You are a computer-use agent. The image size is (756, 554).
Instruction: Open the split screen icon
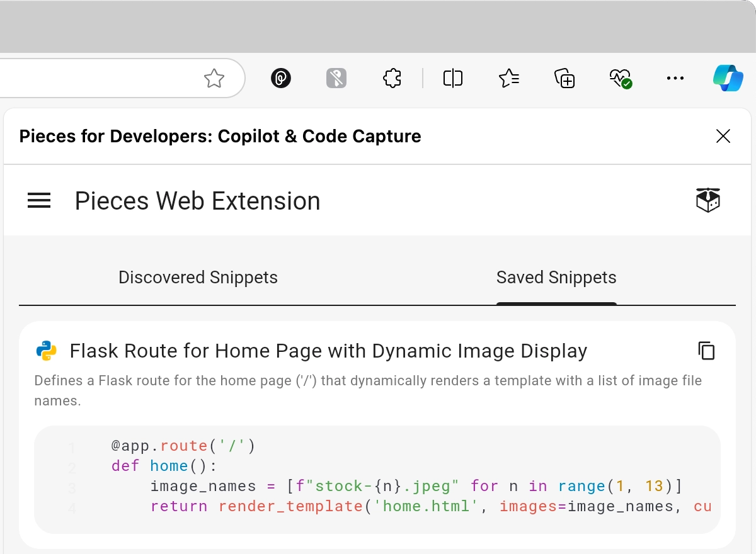point(452,78)
